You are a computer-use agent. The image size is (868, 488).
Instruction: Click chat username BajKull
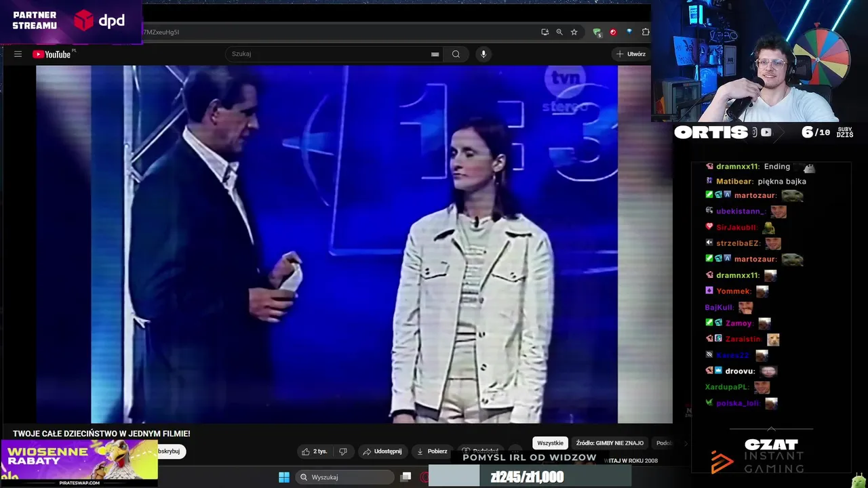[719, 308]
